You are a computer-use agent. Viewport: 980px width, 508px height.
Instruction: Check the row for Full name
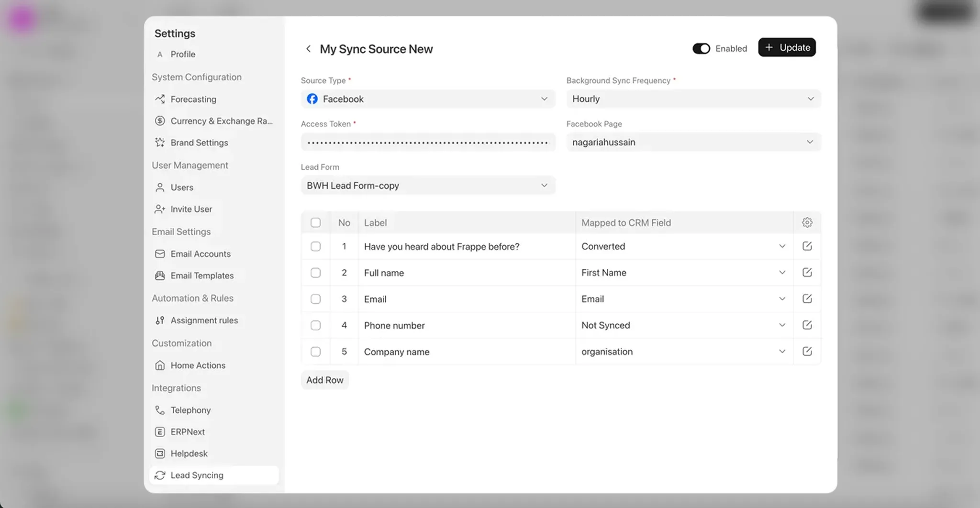(x=316, y=273)
